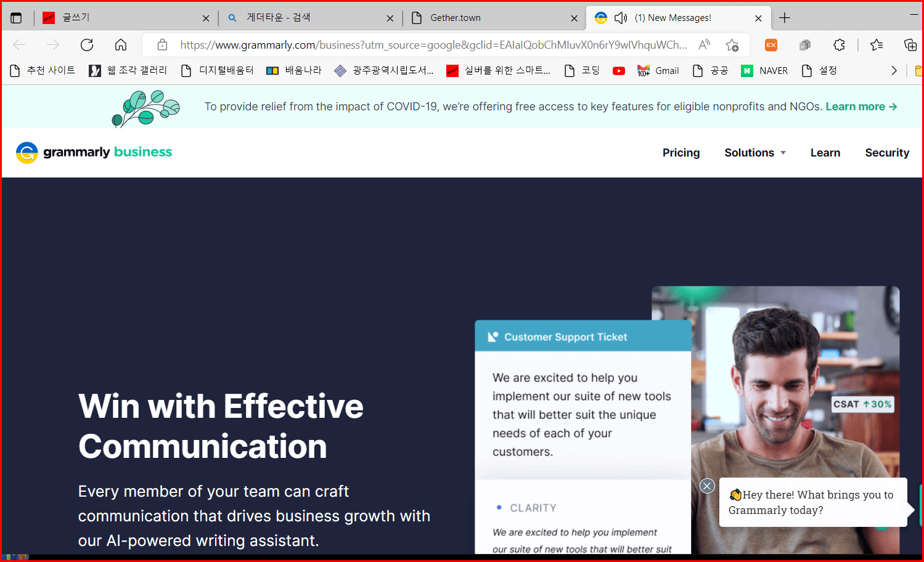Close the Gether.town tab
924x562 pixels.
pos(574,18)
